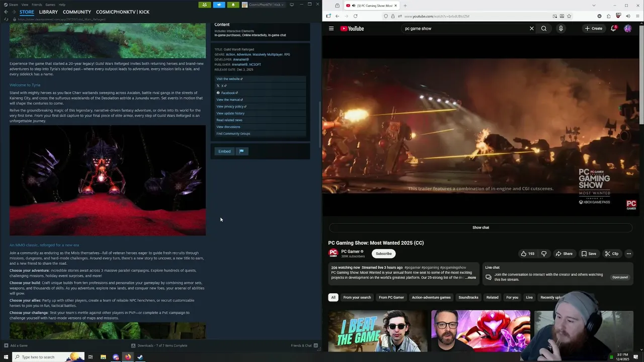Open 'Find Community Groups' link
Viewport: 644px width, 362px height.
click(233, 134)
